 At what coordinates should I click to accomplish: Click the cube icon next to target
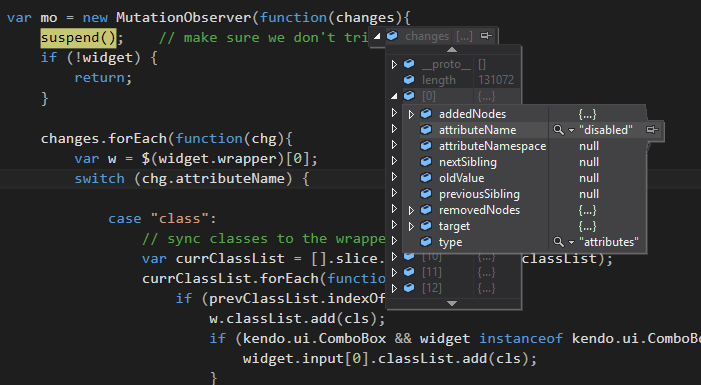coord(427,226)
